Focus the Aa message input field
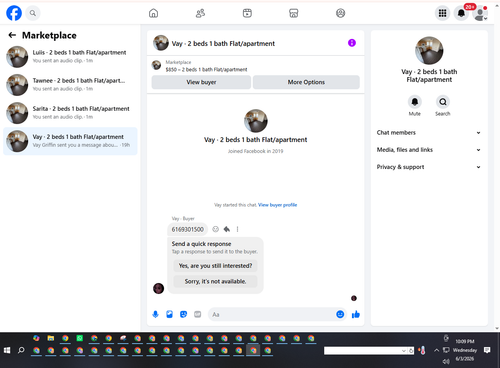 pos(272,314)
